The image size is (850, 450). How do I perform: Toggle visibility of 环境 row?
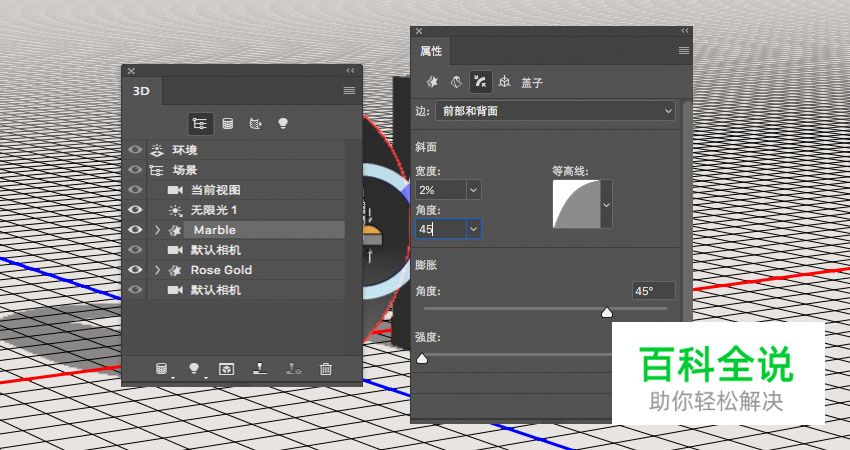[135, 150]
